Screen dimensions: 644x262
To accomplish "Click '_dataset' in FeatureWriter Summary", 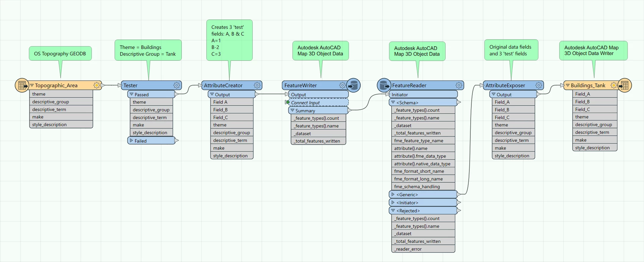I will (318, 134).
